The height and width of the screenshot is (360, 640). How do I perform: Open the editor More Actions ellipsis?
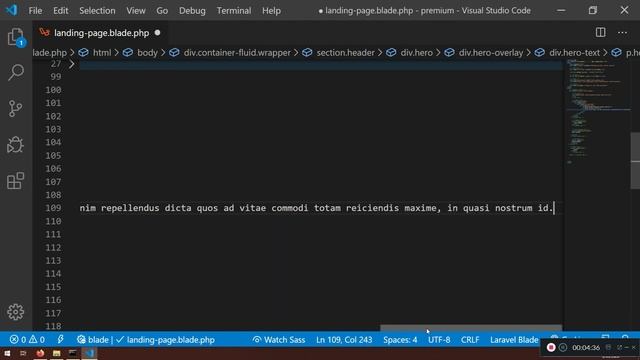(622, 33)
